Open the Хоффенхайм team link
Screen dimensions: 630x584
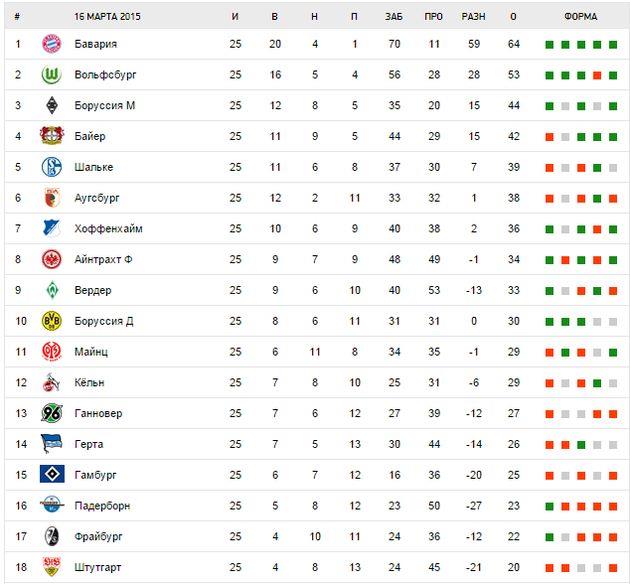coord(108,229)
